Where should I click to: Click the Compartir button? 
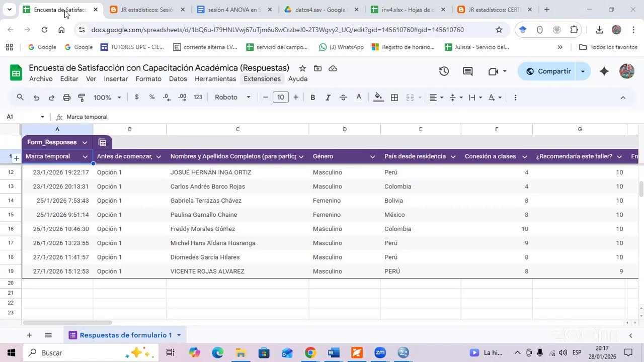click(547, 71)
